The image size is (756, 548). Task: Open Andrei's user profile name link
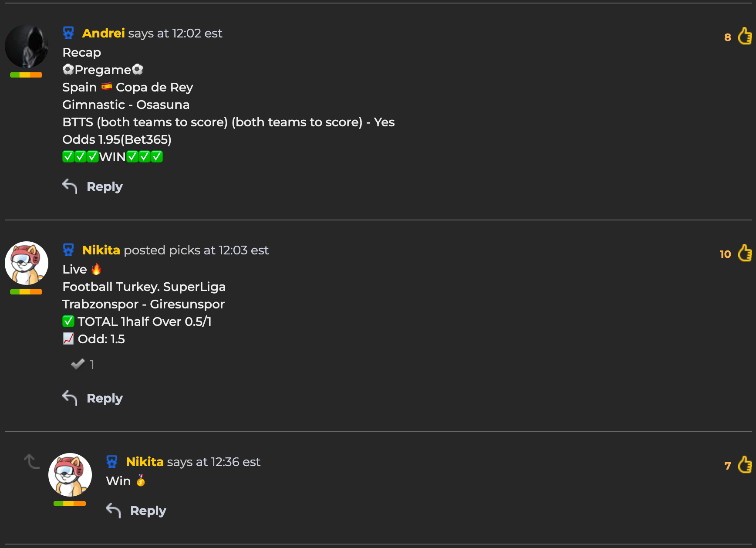pyautogui.click(x=104, y=33)
